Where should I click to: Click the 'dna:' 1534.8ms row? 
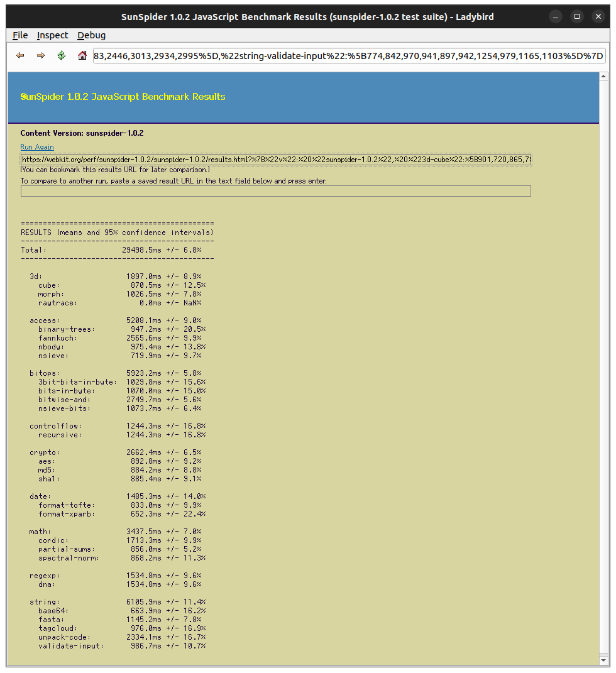click(120, 584)
